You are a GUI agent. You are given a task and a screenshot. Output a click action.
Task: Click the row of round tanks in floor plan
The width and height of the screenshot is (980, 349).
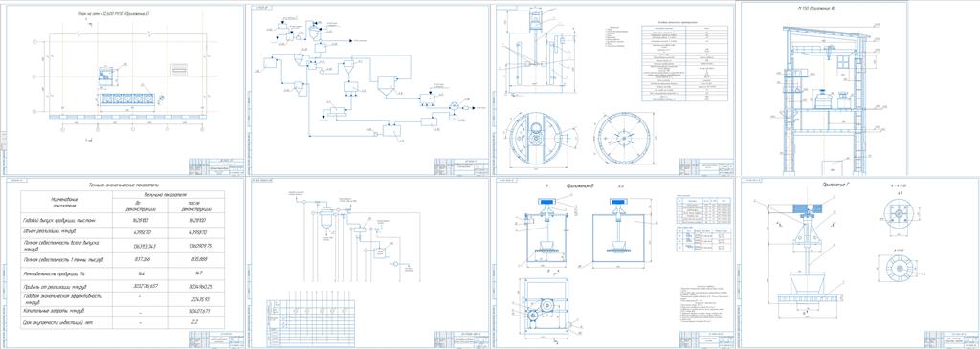pos(125,98)
